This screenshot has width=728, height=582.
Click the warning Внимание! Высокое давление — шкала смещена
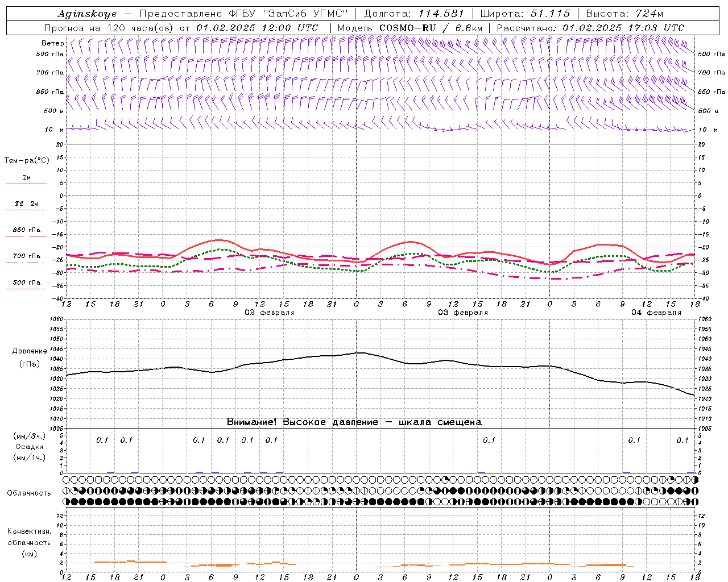click(x=354, y=422)
